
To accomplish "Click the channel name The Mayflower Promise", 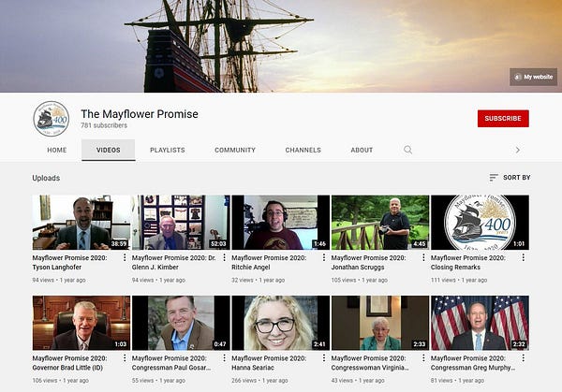I will tap(140, 114).
